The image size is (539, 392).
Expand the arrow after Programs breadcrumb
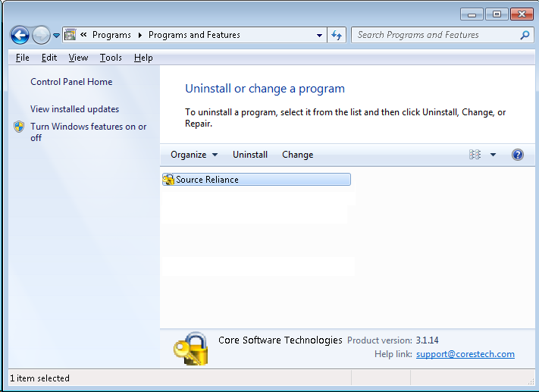(140, 35)
